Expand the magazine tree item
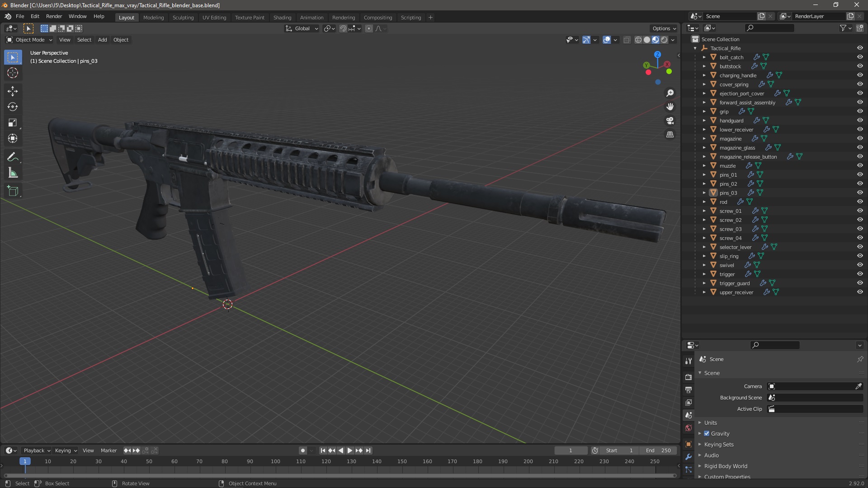This screenshot has width=868, height=488. click(704, 138)
